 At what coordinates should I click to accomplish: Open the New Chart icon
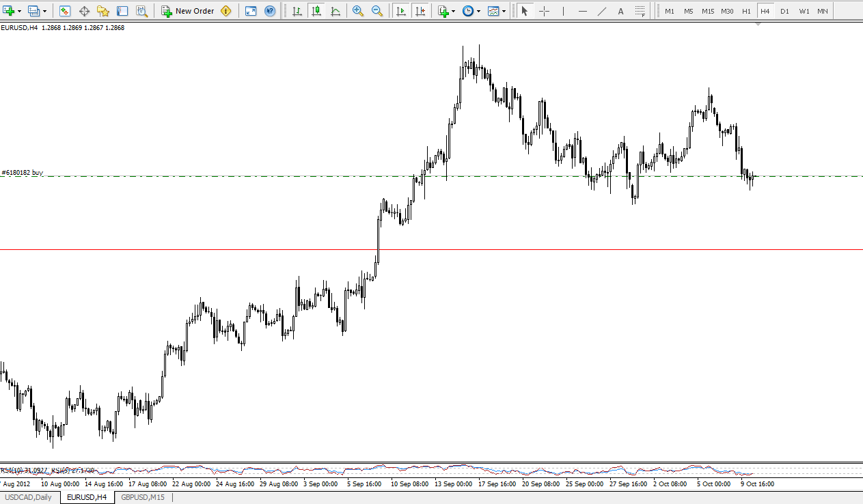click(x=9, y=11)
